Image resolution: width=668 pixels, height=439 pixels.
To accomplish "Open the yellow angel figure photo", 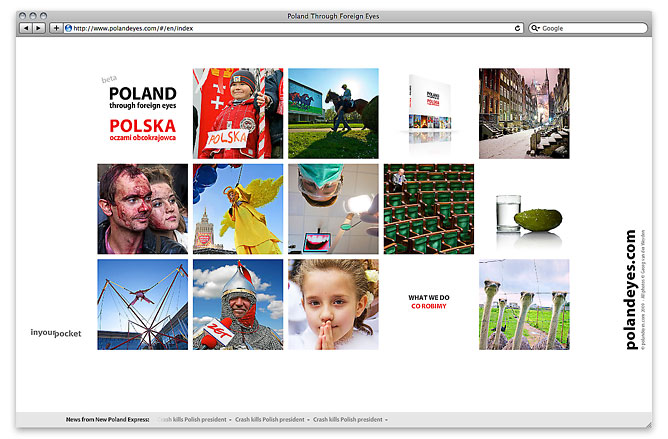I will coord(237,208).
